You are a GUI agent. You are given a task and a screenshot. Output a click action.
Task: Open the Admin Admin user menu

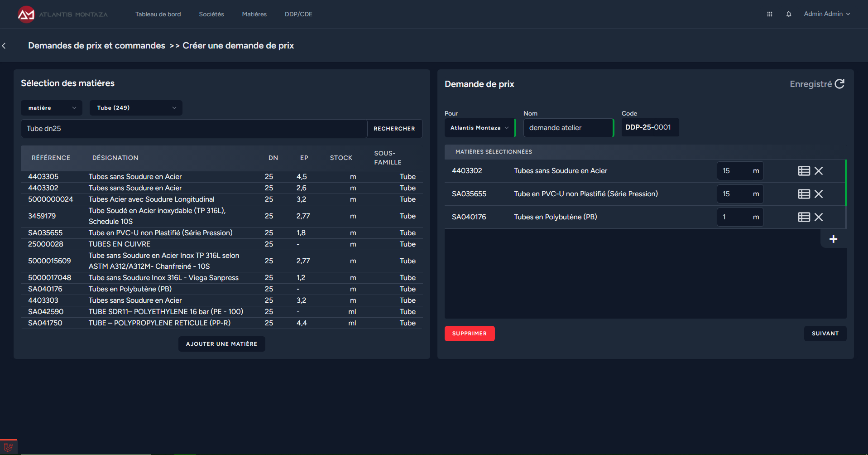826,14
